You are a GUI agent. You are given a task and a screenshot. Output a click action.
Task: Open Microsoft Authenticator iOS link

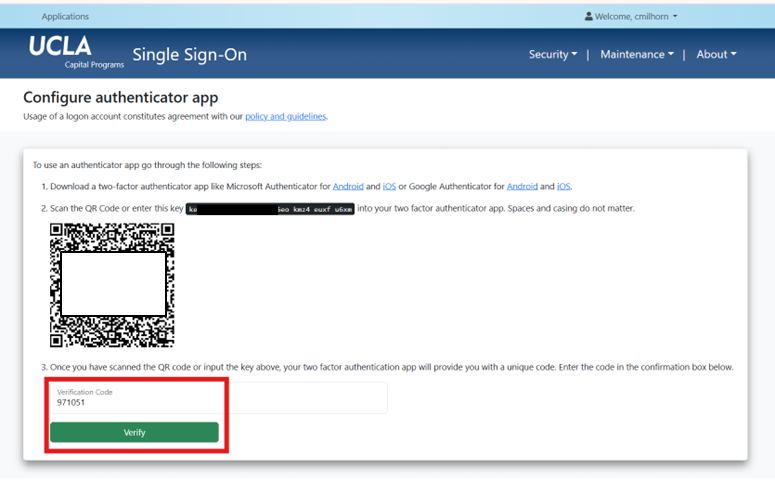389,186
